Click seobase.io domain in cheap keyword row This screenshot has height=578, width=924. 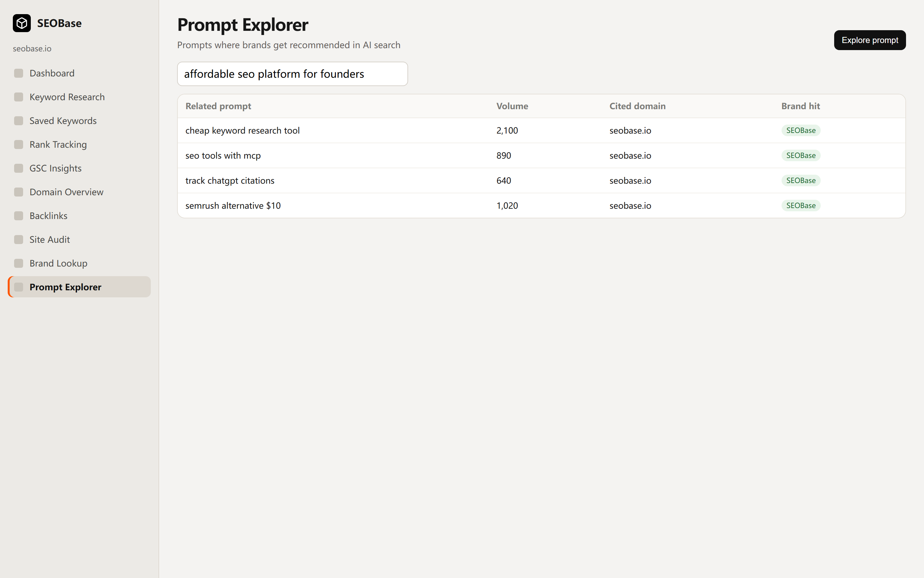[630, 130]
